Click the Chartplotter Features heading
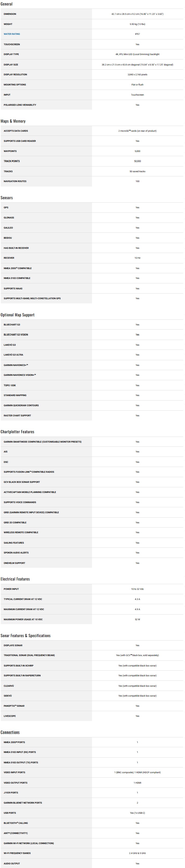185x868 pixels. coord(17,432)
